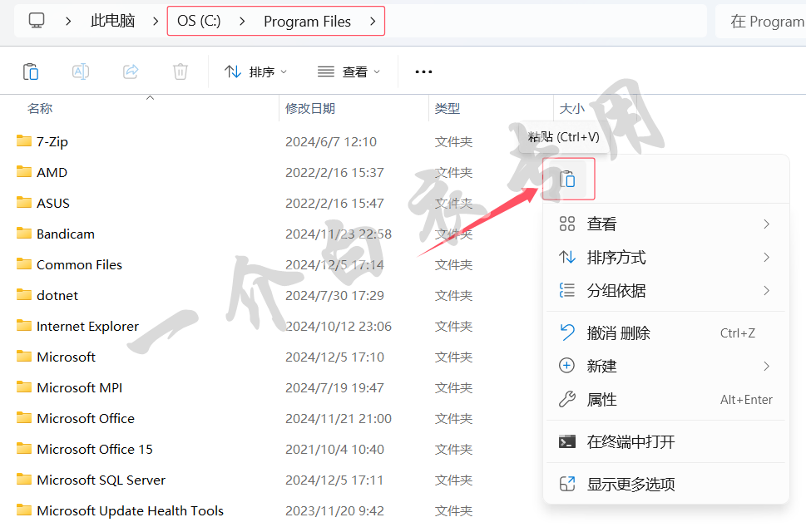Click dotnet folder icon
Screen dimensions: 806x532
point(24,295)
